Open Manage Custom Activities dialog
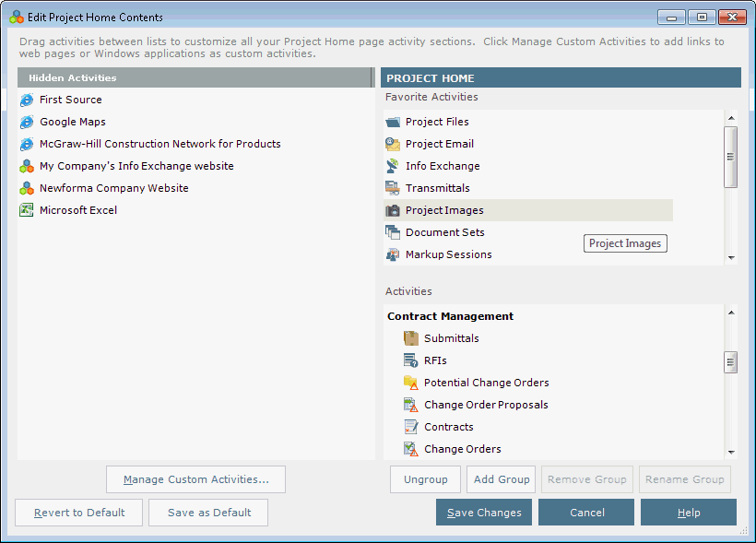756x543 pixels. click(195, 479)
